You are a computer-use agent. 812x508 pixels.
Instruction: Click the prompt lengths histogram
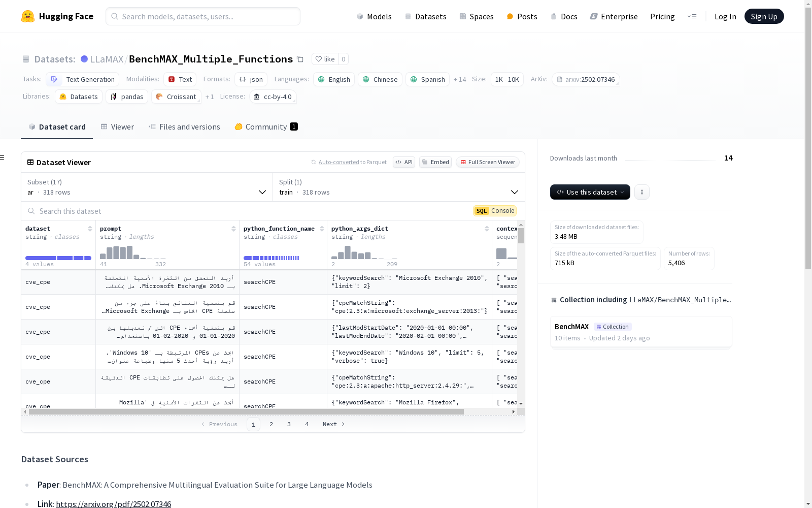pos(133,252)
